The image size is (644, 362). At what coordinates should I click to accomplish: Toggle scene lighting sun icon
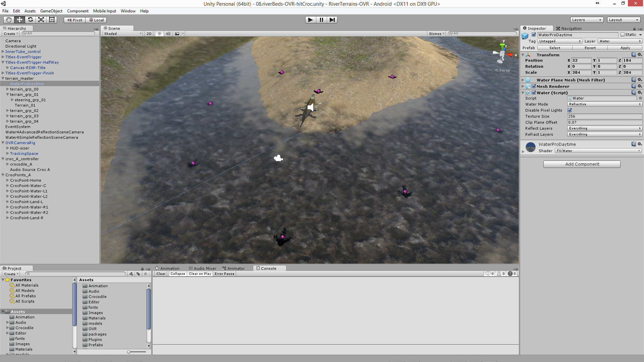pyautogui.click(x=159, y=34)
